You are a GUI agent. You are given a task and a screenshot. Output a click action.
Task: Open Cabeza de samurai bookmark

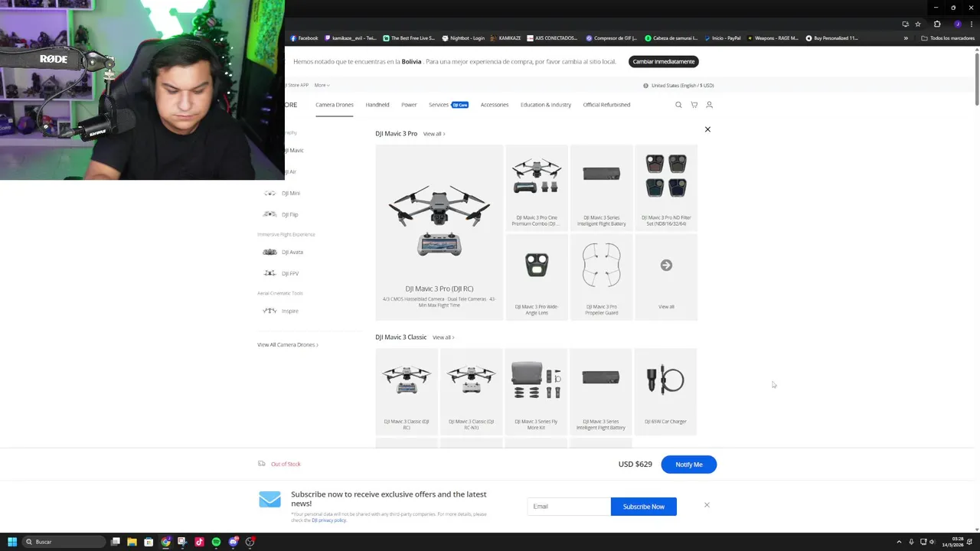pyautogui.click(x=671, y=38)
